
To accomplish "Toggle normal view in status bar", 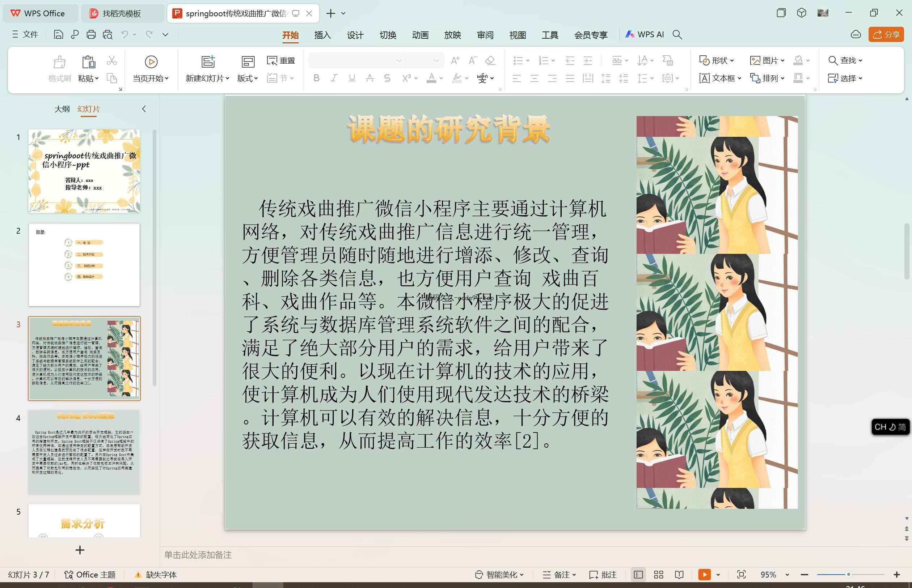I will [638, 575].
